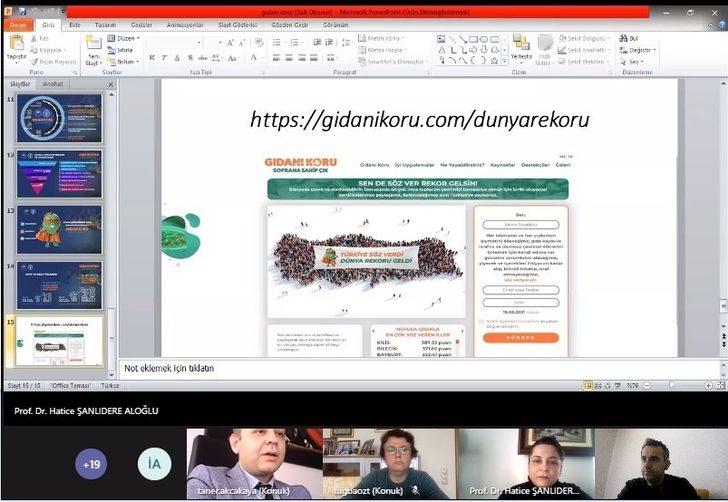The height and width of the screenshot is (502, 728).
Task: Align text right in Paragraf group
Action: point(301,58)
